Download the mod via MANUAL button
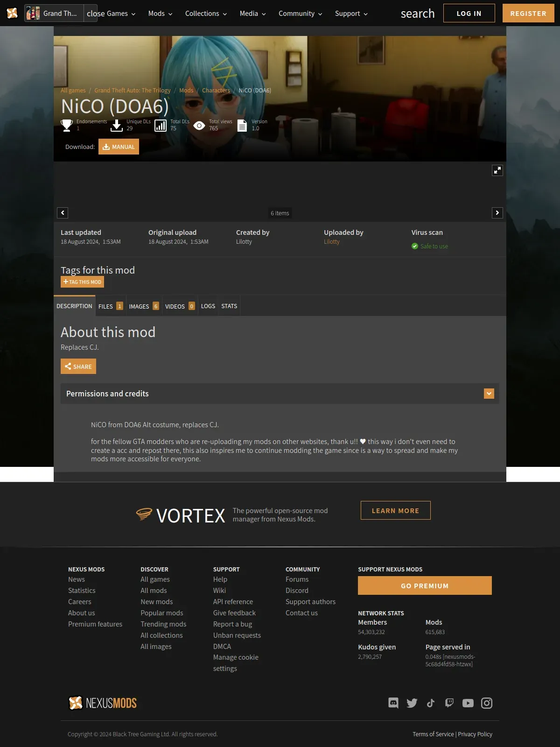The width and height of the screenshot is (560, 747). click(x=119, y=147)
